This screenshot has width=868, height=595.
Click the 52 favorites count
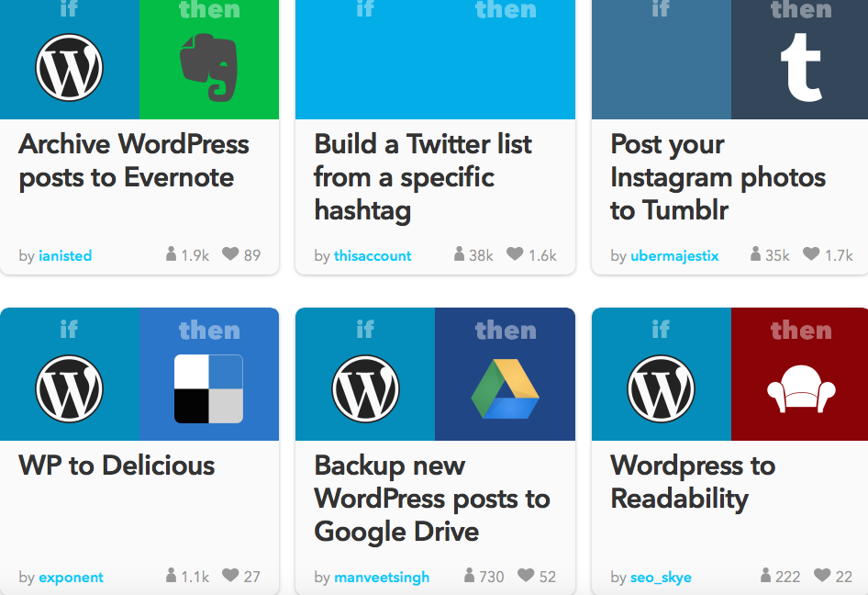[x=548, y=577]
